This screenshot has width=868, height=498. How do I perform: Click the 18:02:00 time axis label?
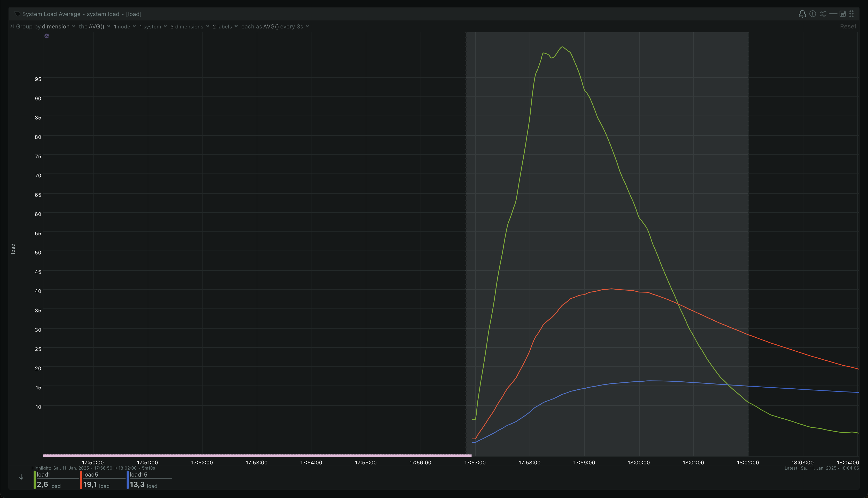pos(748,462)
